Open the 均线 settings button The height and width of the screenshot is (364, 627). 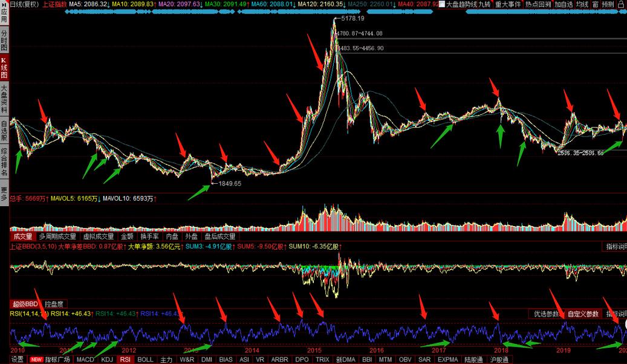(x=582, y=4)
